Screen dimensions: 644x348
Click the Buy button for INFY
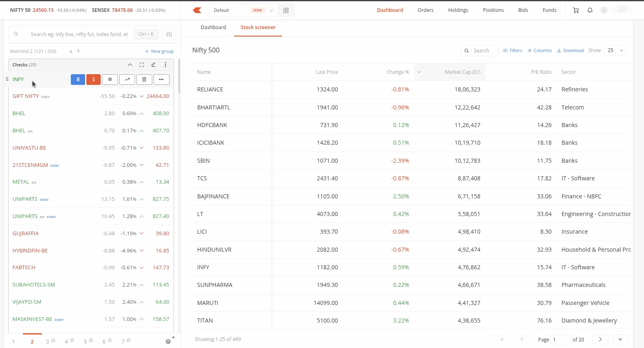(x=78, y=80)
